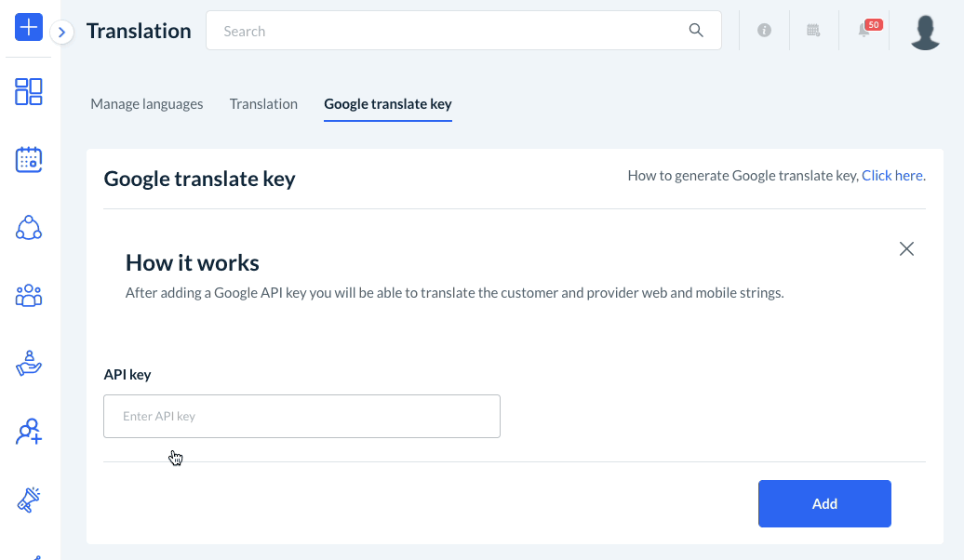Open the megaphone marketing sidebar icon
The width and height of the screenshot is (964, 560).
pos(29,500)
